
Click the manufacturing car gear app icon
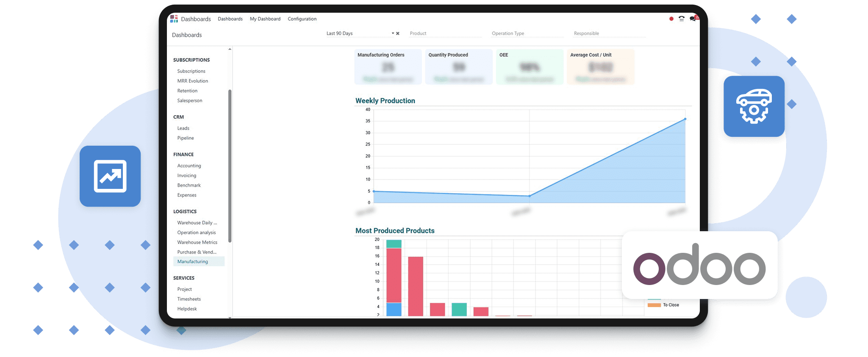tap(754, 106)
